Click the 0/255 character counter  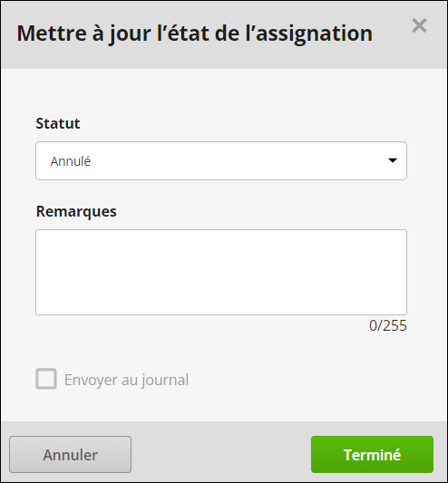[x=388, y=325]
